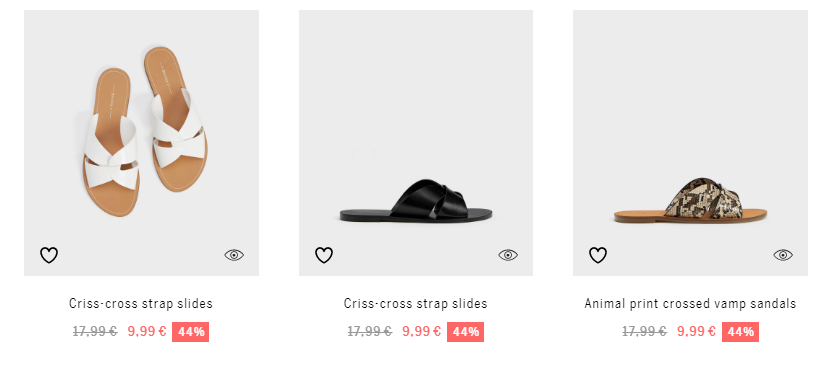Click crossed-out 17,99 € under animal print sandals
Screen dimensions: 819x371
(x=645, y=331)
